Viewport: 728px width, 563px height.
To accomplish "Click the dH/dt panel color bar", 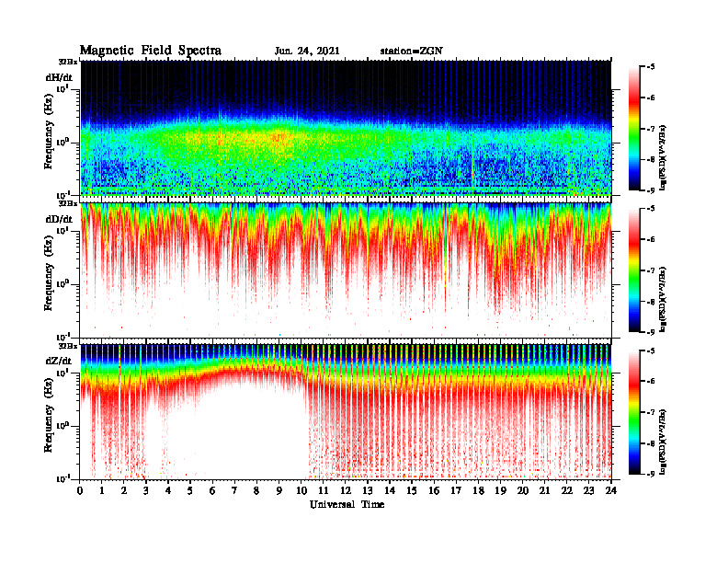I will point(634,129).
